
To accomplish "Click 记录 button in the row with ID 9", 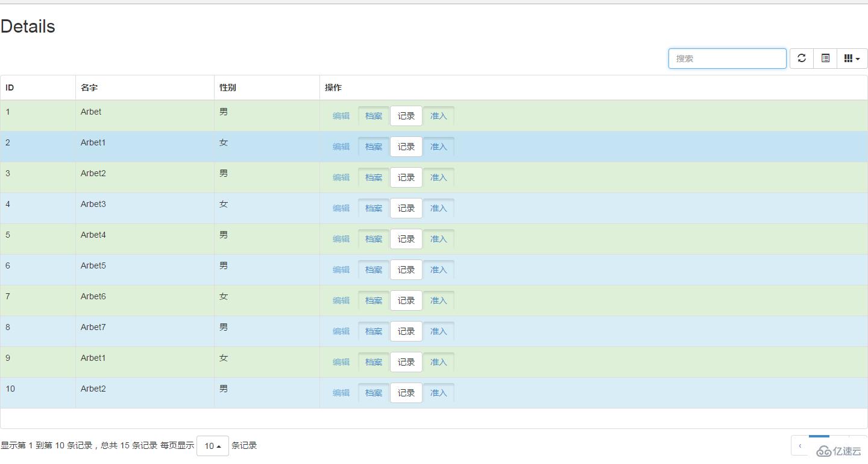I will coord(406,362).
